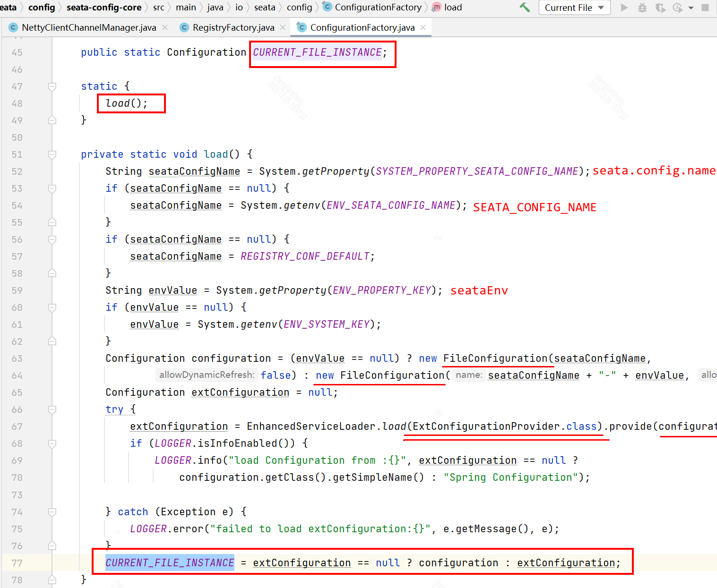Click LOGGER.error call on line 75

[166, 528]
